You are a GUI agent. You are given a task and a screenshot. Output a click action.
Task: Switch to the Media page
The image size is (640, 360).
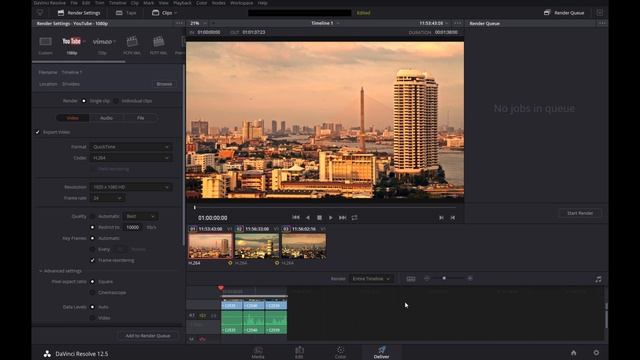click(258, 352)
